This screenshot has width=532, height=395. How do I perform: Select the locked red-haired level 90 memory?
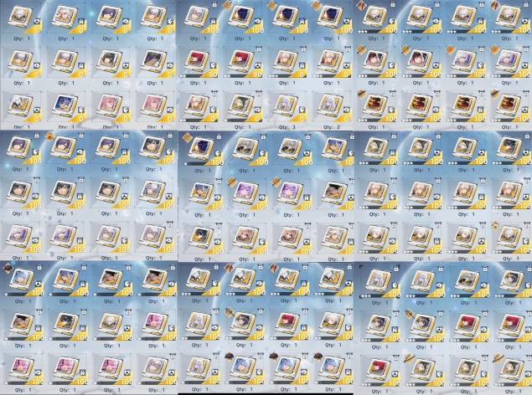pyautogui.click(x=243, y=62)
